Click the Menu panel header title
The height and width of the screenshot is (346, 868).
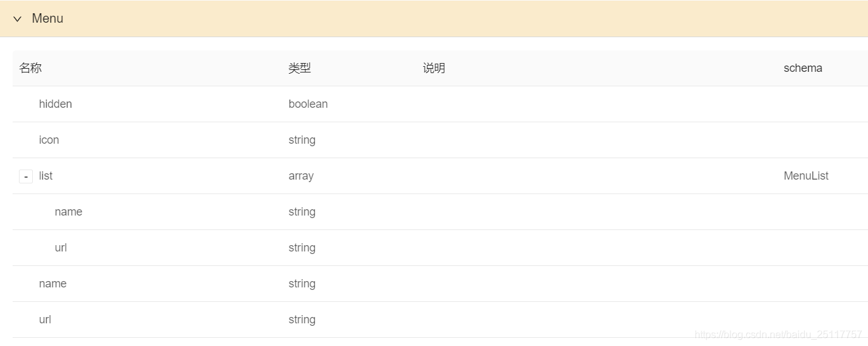point(47,19)
